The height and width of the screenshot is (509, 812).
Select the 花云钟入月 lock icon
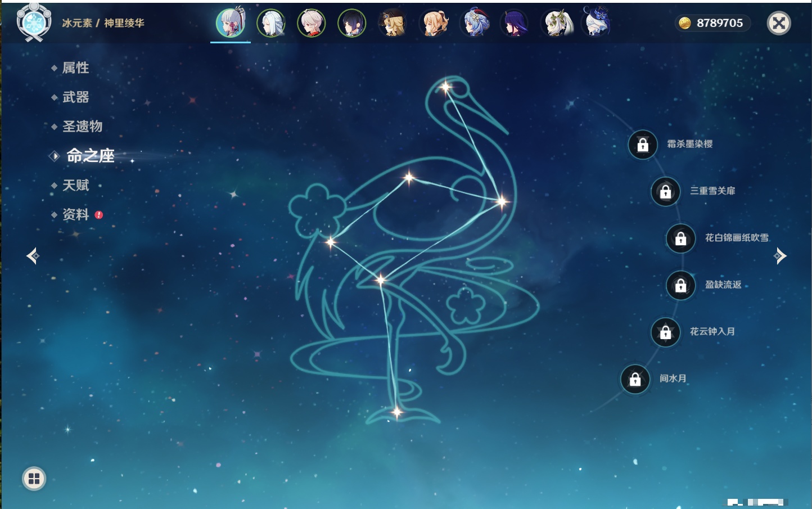[x=665, y=332]
